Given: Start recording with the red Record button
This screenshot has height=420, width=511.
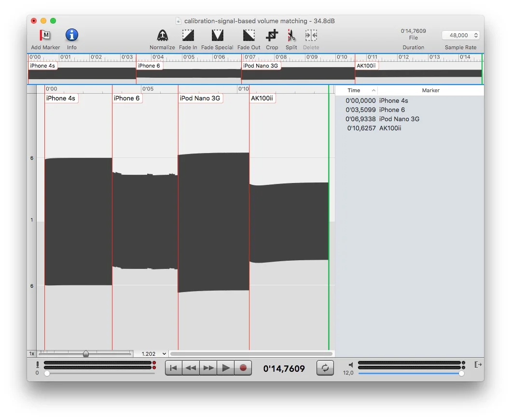Looking at the screenshot, I should (243, 368).
